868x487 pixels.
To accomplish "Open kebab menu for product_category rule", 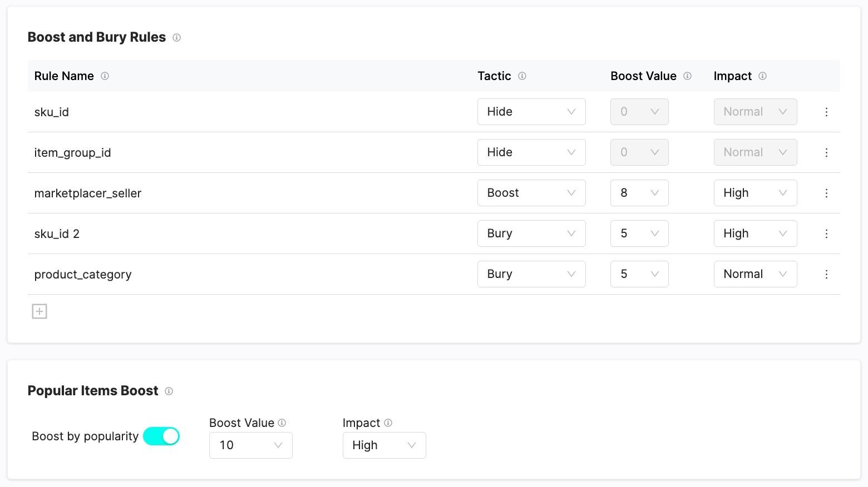I will (x=826, y=274).
